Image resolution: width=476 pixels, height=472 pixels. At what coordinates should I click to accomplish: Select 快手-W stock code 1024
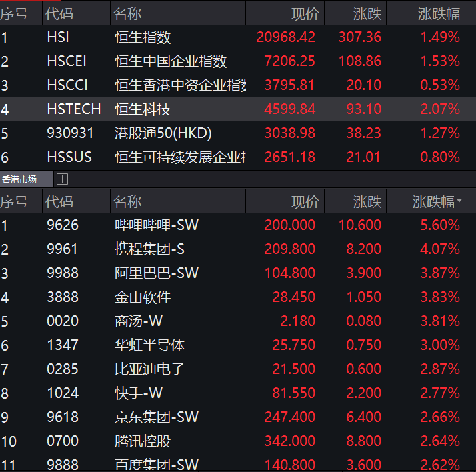63,393
